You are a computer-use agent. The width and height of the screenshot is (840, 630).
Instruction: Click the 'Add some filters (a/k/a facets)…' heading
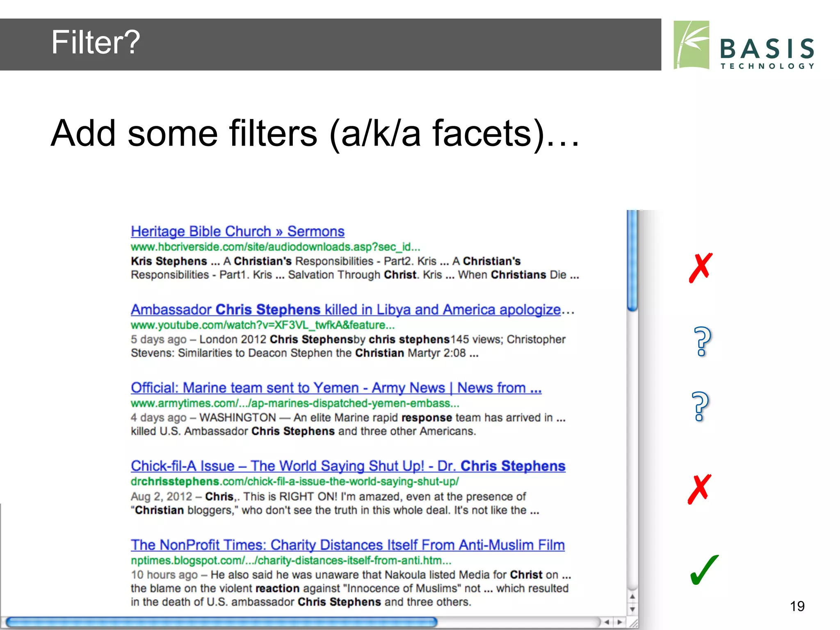[x=315, y=133]
